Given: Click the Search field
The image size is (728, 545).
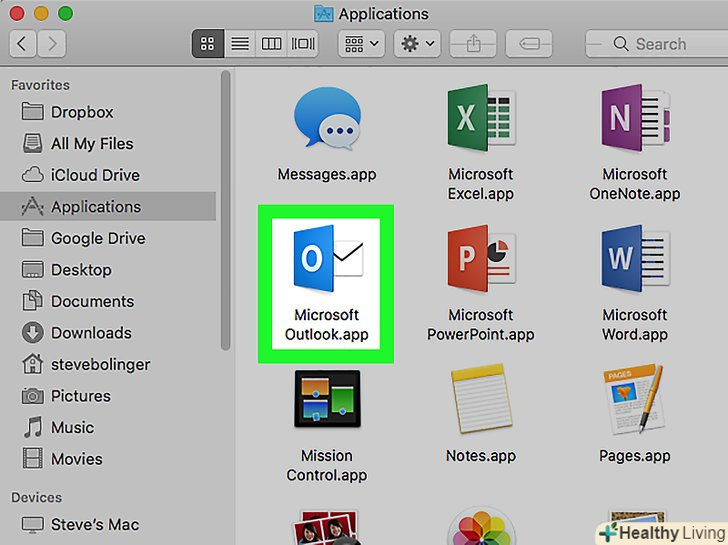Looking at the screenshot, I should click(655, 44).
